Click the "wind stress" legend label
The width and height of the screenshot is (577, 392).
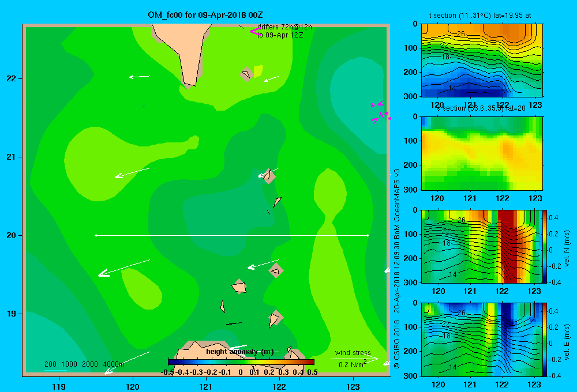[353, 353]
